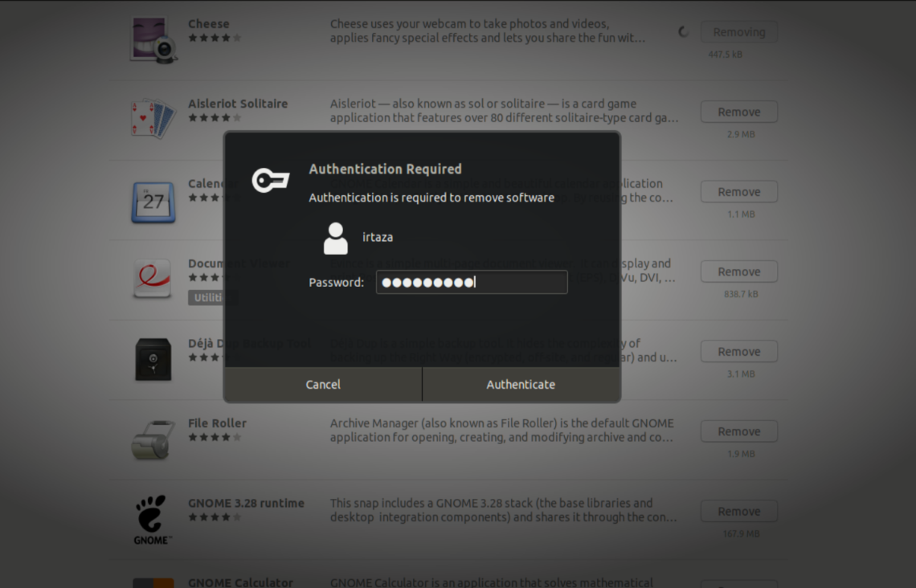Remove the Calendar application
This screenshot has width=916, height=588.
739,191
